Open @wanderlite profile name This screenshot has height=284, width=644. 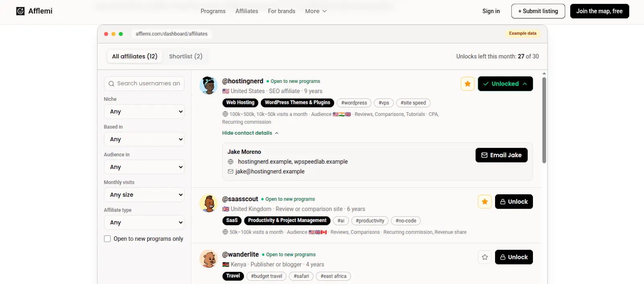[241, 255]
